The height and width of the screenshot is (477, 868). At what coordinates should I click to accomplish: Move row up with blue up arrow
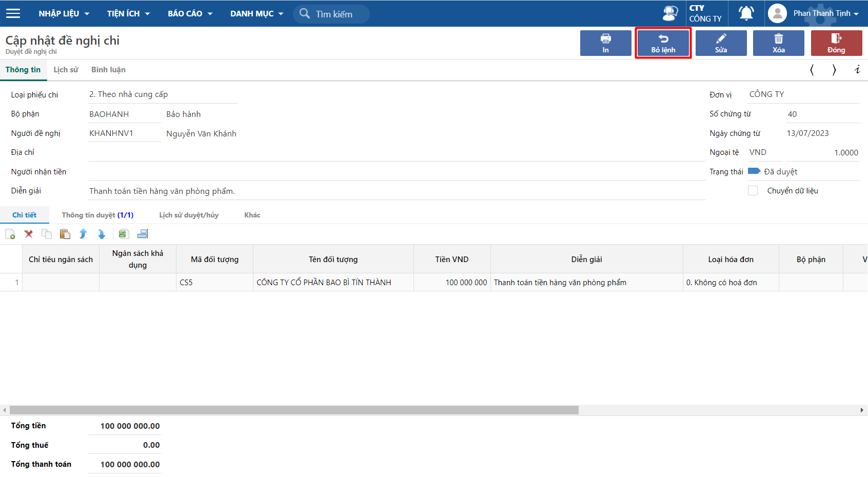point(83,234)
